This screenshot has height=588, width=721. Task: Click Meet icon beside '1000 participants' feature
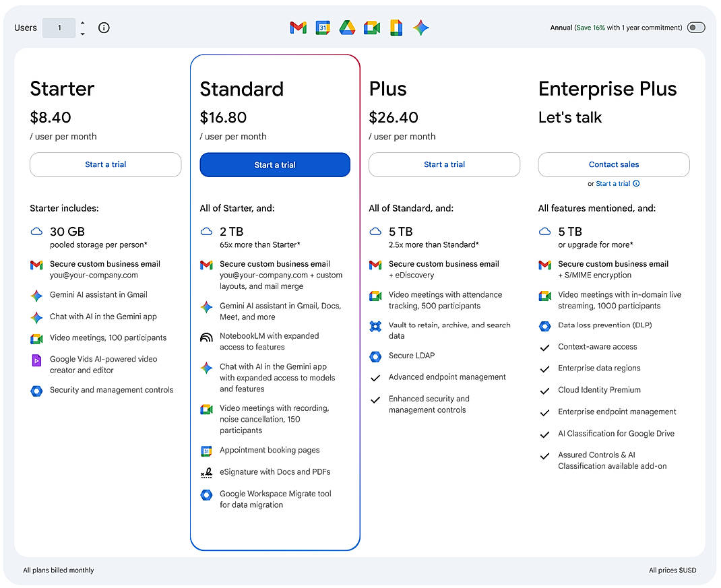pyautogui.click(x=545, y=296)
